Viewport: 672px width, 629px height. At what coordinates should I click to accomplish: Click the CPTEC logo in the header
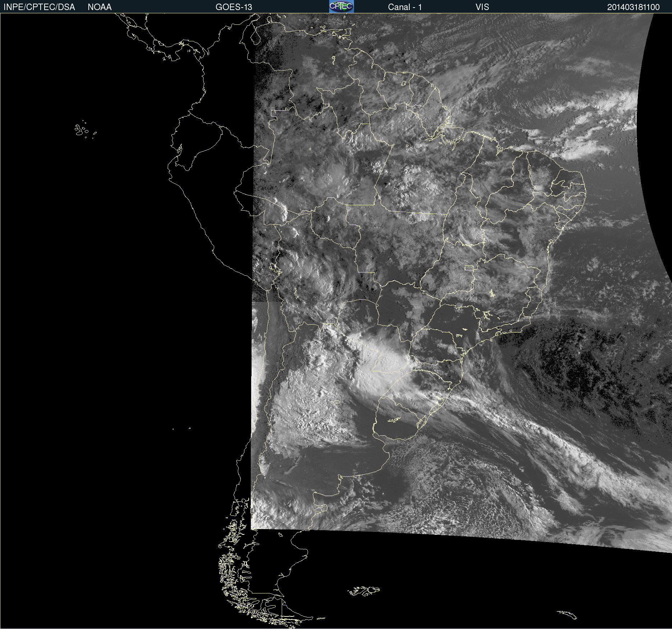(341, 6)
